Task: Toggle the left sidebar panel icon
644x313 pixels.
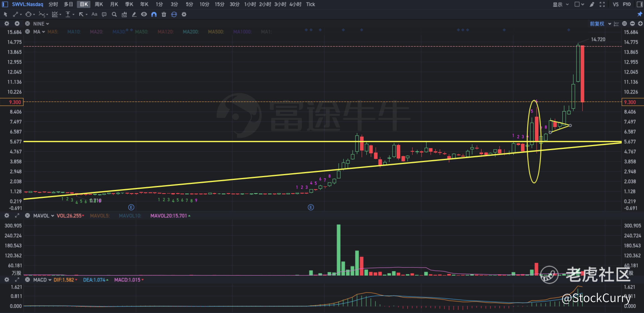Action: tap(5, 4)
